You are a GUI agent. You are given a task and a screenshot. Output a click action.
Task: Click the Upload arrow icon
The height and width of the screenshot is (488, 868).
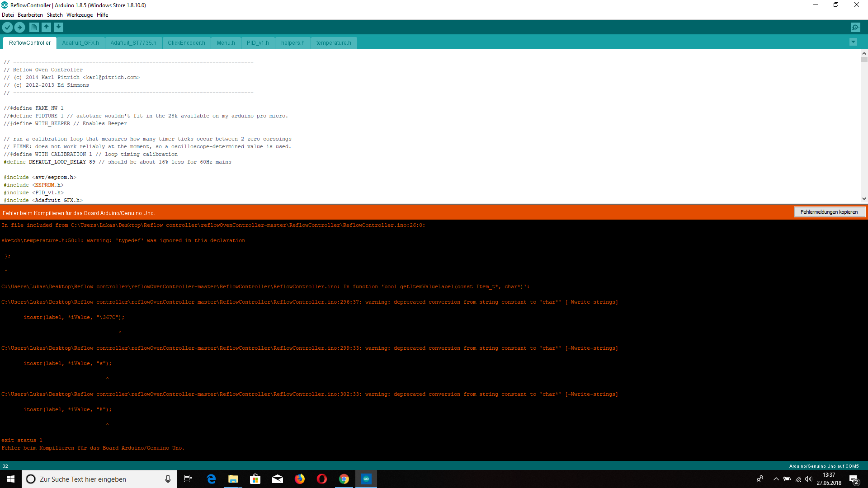tap(20, 28)
